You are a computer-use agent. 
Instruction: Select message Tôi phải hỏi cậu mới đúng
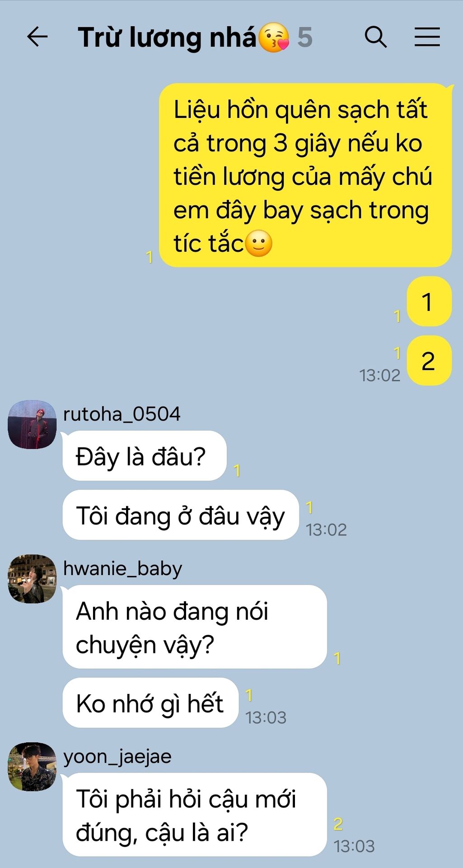point(195,815)
